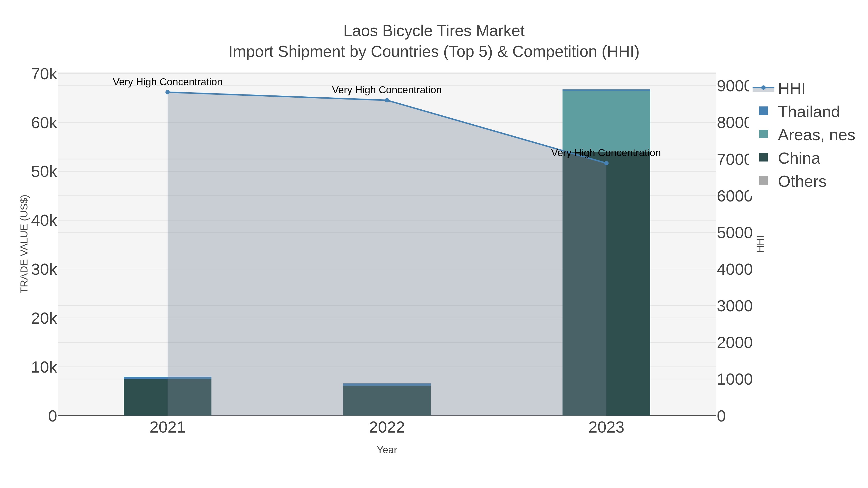Click the Thailand blue legend swatch
Image resolution: width=868 pixels, height=488 pixels.
point(763,111)
